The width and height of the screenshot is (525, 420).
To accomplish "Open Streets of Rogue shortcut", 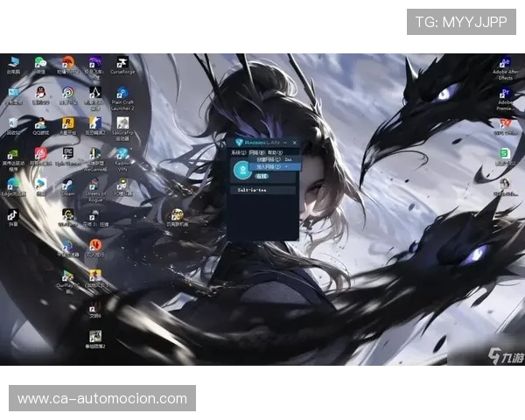I will pos(95,190).
